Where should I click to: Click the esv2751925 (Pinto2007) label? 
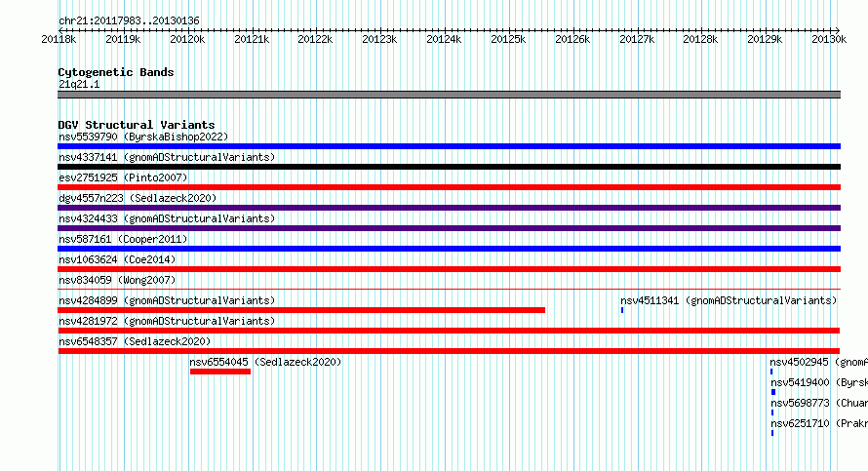[x=123, y=177]
